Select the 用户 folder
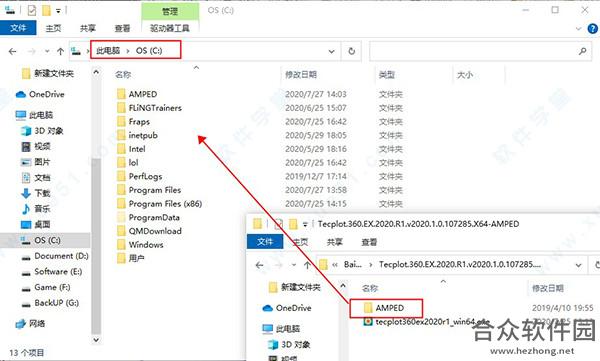Viewport: 600px width, 361px height. (x=136, y=258)
